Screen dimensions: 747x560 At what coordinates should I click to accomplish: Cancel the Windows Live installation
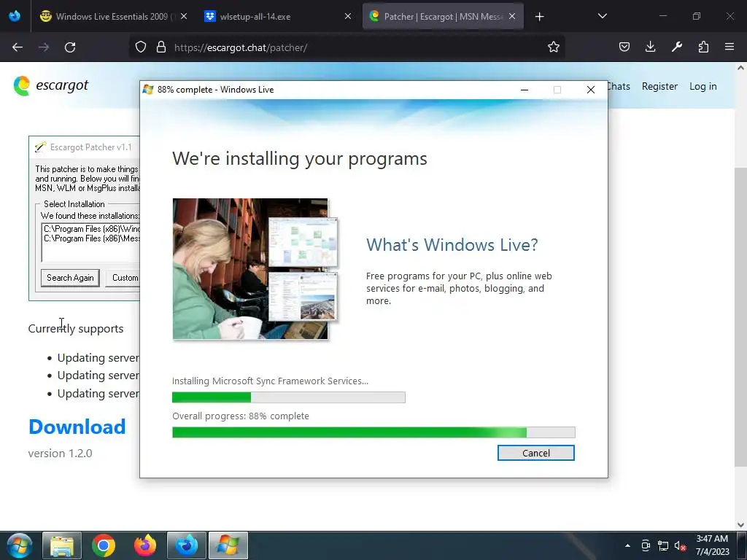536,453
